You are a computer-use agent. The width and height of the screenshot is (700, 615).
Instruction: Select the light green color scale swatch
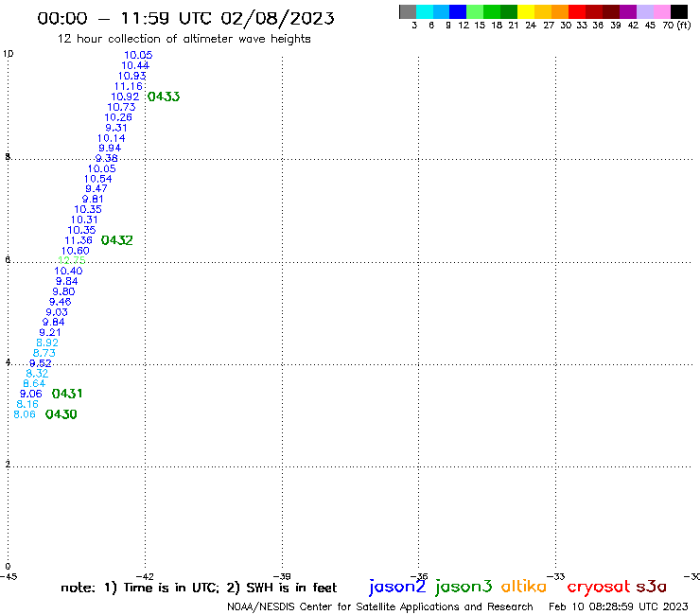[x=475, y=11]
